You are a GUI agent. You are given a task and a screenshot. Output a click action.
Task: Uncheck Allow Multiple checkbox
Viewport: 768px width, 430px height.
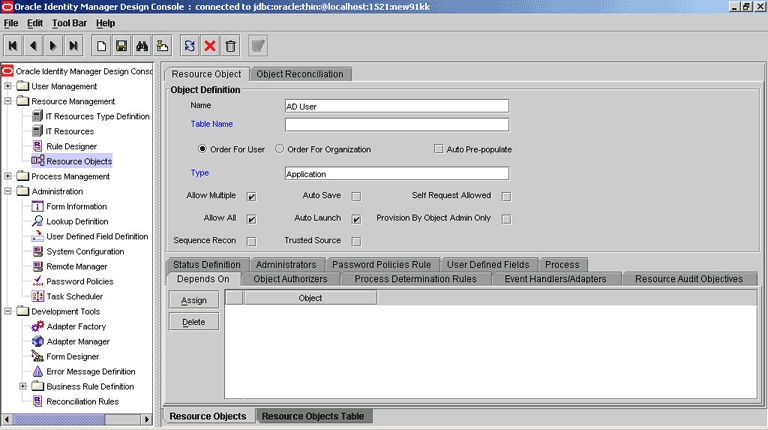[251, 196]
